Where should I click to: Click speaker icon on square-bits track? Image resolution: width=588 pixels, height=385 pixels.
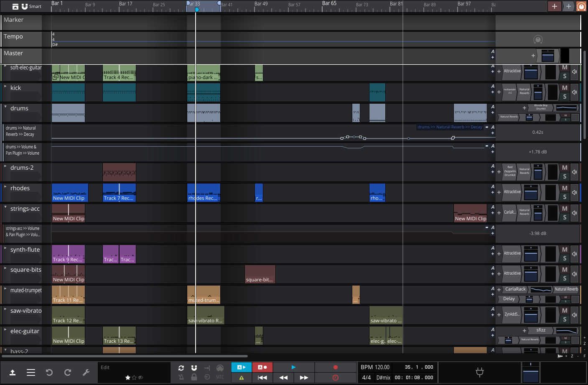point(575,274)
